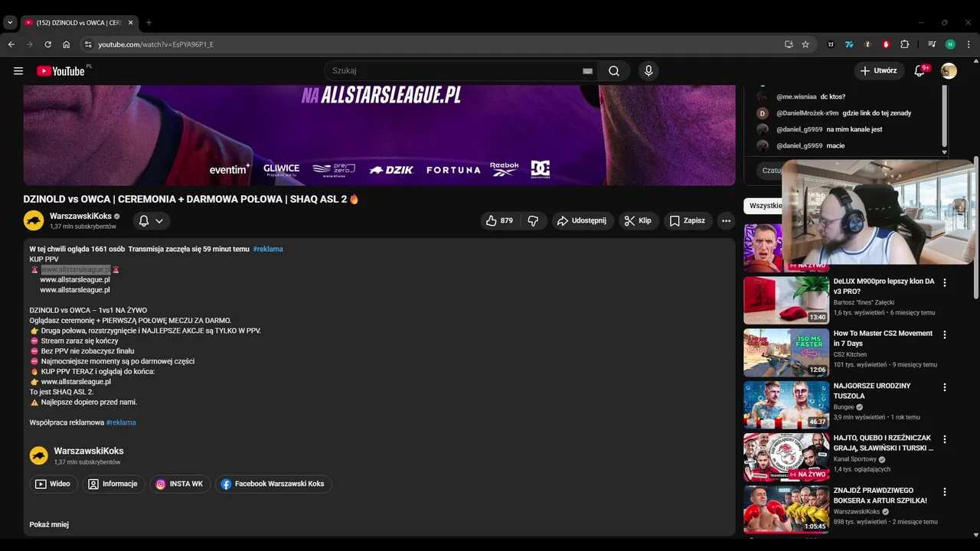Image resolution: width=980 pixels, height=551 pixels.
Task: Open the Bartosz "fines" Załęcki channel name
Action: pos(864,302)
